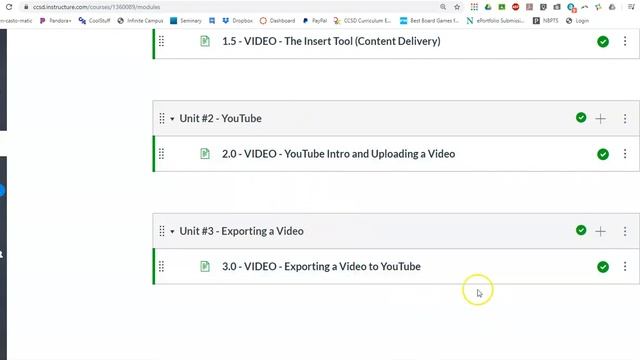Open the PayPal bookmark
Screen dimensions: 640x360
315,20
